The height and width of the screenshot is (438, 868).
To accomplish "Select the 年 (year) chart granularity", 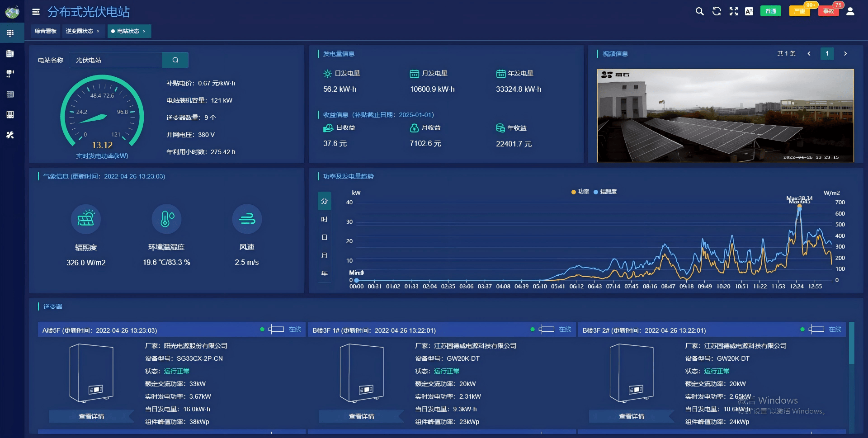I will tap(324, 273).
